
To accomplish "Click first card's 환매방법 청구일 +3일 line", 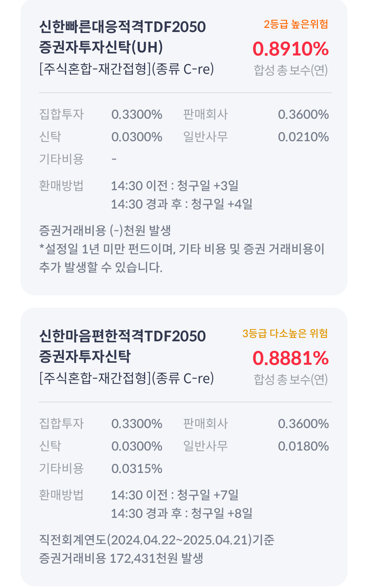I will [x=175, y=186].
